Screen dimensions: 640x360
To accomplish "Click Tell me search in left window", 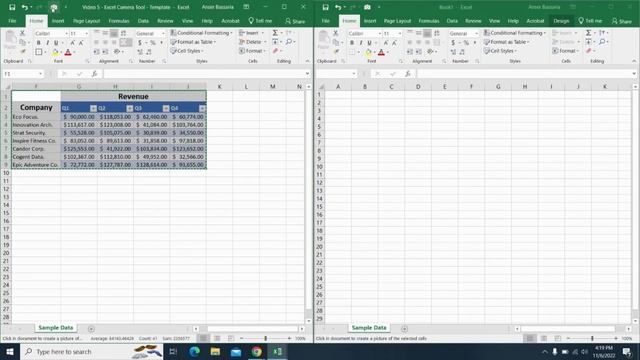I will click(260, 21).
